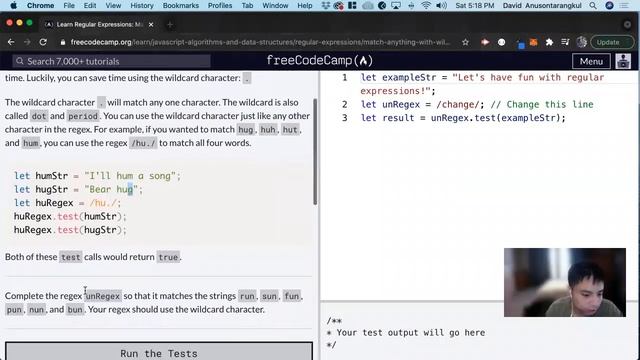Click the 'Your test output will go here' text

pyautogui.click(x=411, y=333)
